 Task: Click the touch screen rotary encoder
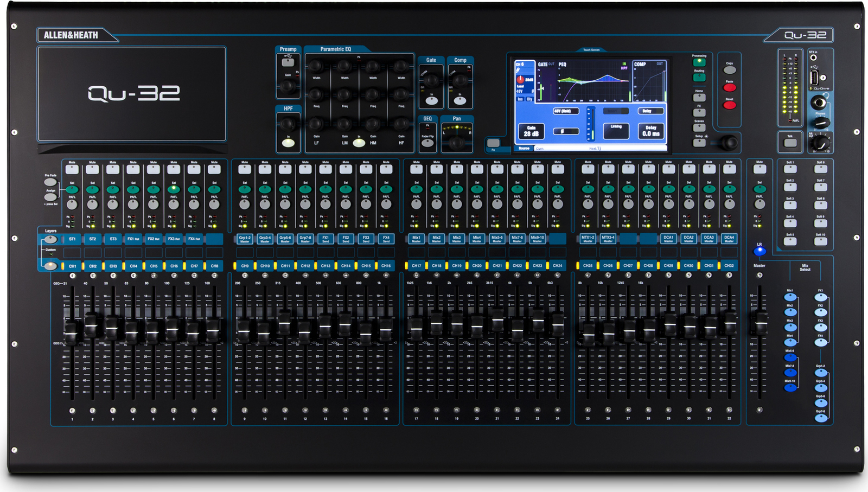coord(730,143)
